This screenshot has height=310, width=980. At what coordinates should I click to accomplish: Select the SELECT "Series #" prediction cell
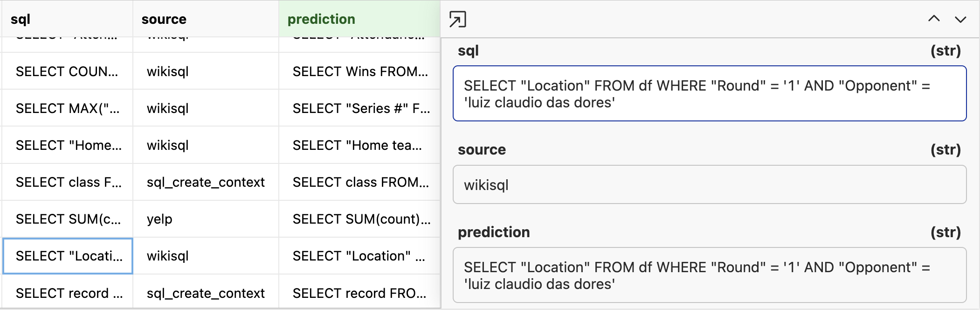[359, 108]
